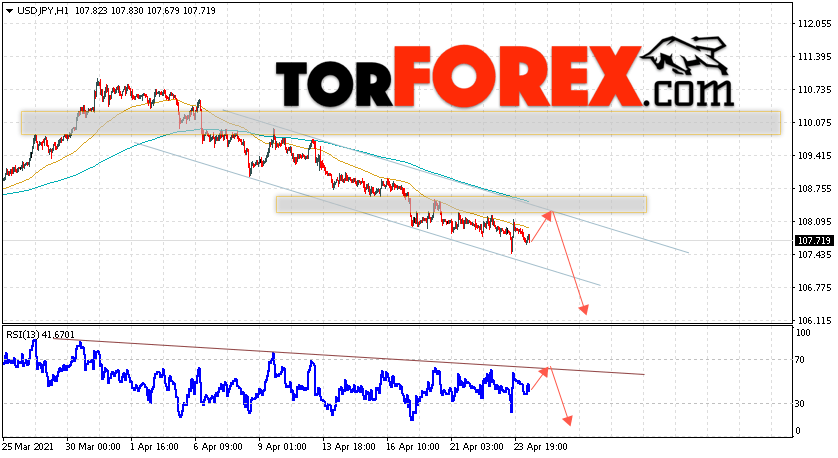Click the 107.435 price axis label
Screen dimensions: 838x458
click(814, 255)
